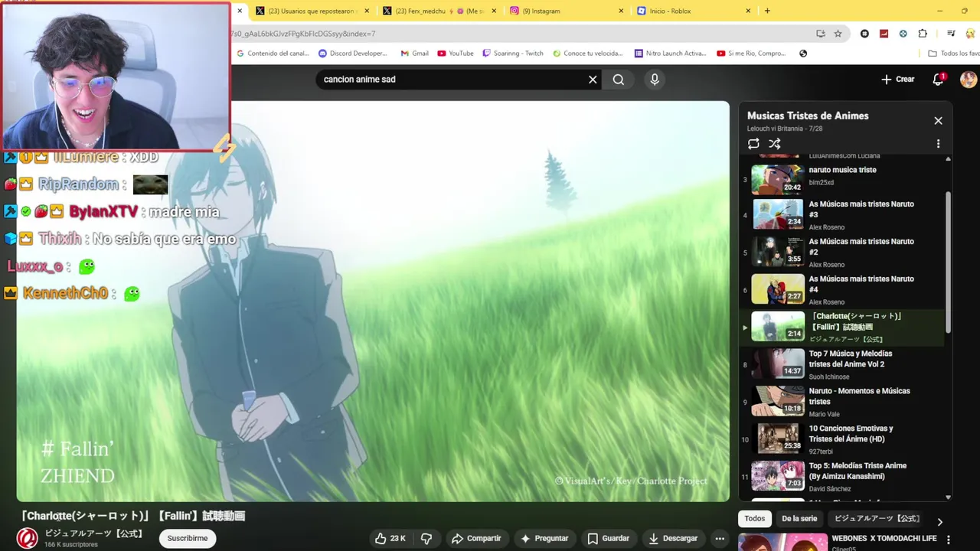Click the Musicas Tristes de Animes playlist title
The height and width of the screenshot is (551, 980).
[808, 116]
